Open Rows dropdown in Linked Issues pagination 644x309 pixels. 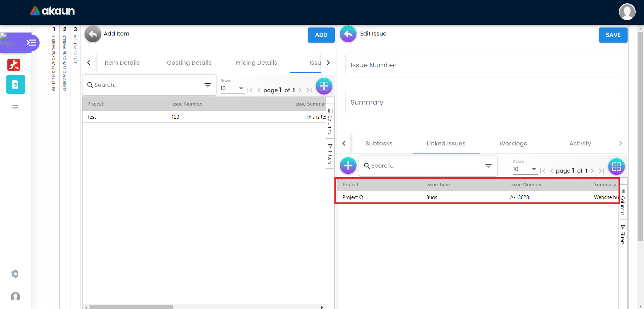click(525, 169)
